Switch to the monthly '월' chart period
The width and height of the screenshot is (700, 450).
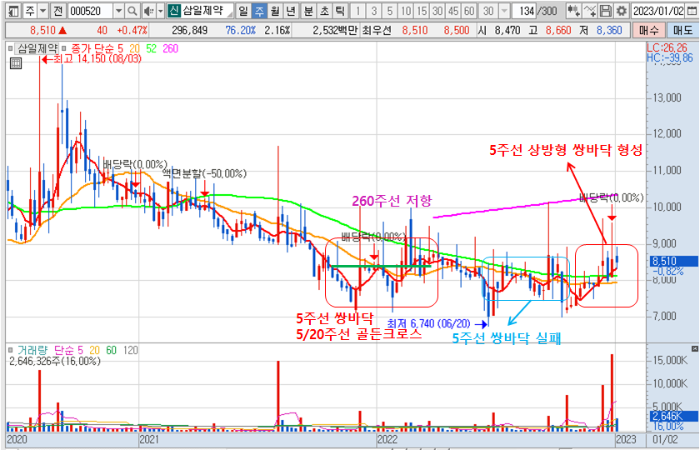[x=275, y=11]
